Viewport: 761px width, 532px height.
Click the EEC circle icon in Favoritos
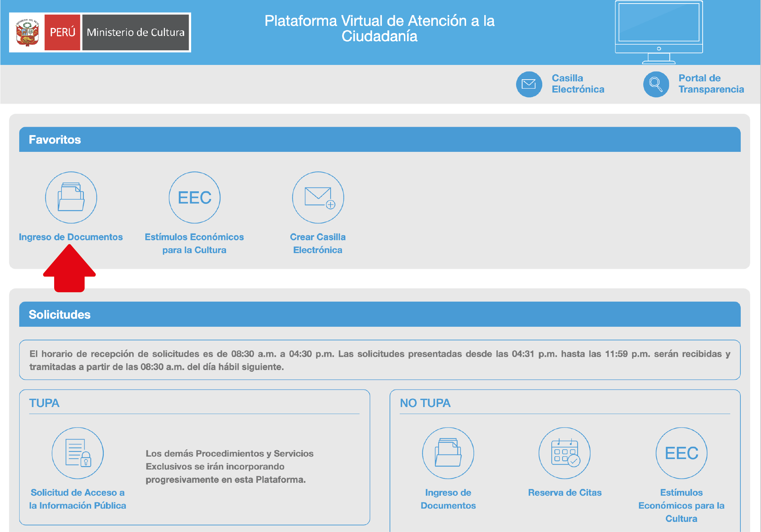click(195, 197)
